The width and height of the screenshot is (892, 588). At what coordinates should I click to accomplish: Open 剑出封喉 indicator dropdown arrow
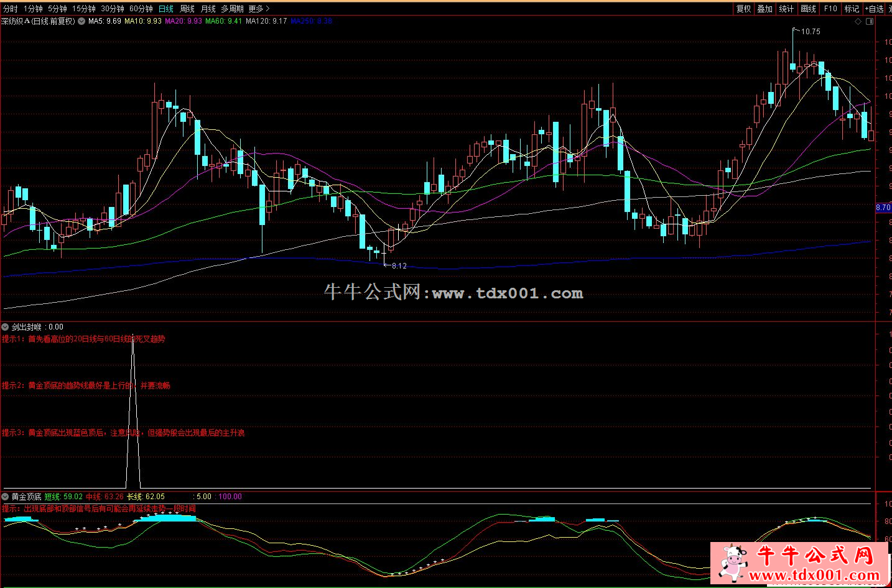6,326
